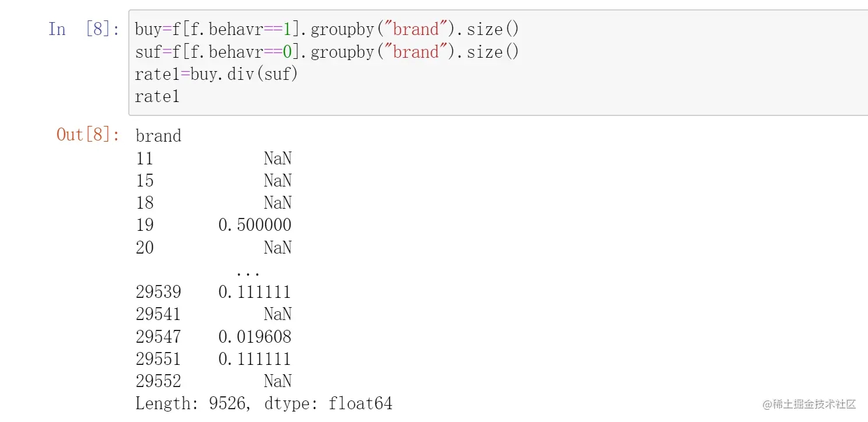The height and width of the screenshot is (422, 868).
Task: Click brand index 29551 in output
Action: 159,358
